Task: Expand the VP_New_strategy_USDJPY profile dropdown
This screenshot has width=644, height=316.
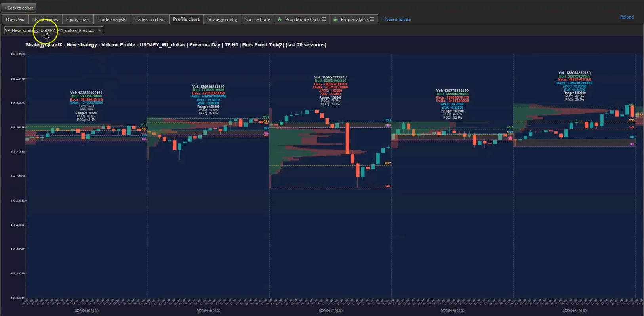Action: (53, 30)
